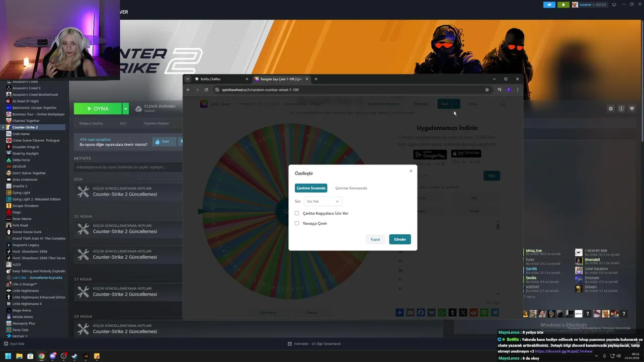
Task: Focus the spinthewheel.cc address bar
Action: point(352,89)
